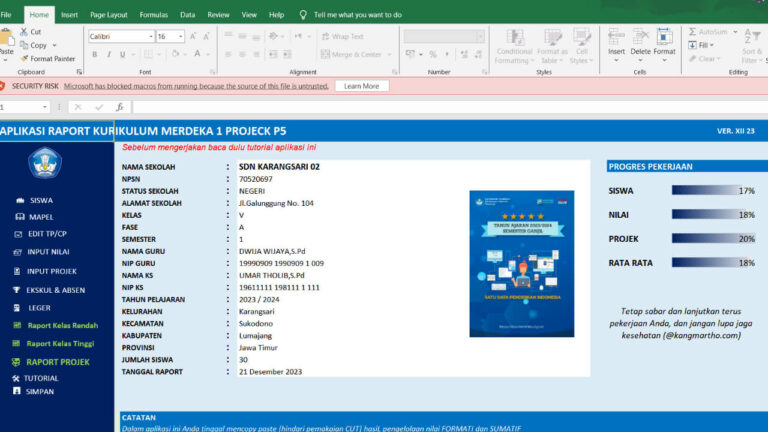
Task: Switch to the Page Layout ribbon tab
Action: tap(108, 15)
